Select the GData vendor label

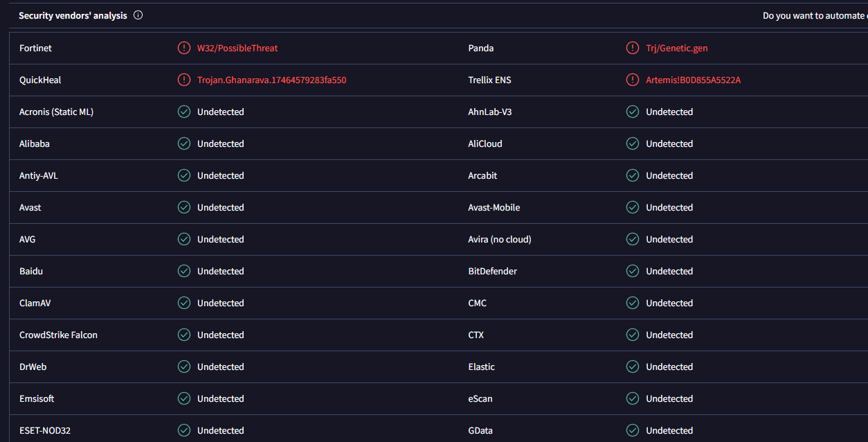[480, 430]
